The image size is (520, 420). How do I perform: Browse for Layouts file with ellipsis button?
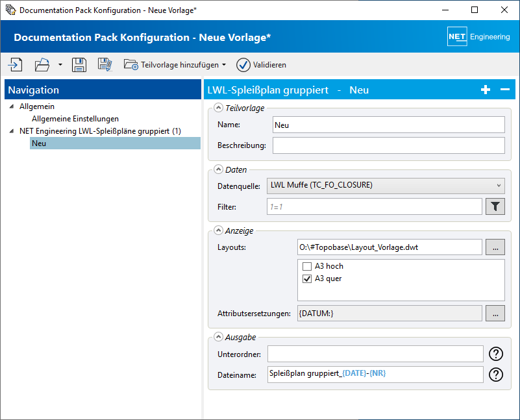point(495,247)
